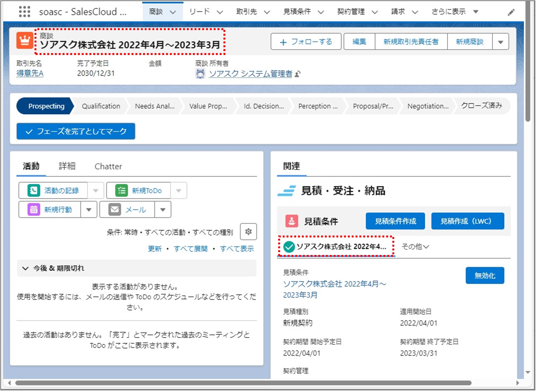This screenshot has width=555, height=392.
Task: Open 商談 tab dropdown chevron
Action: 173,12
